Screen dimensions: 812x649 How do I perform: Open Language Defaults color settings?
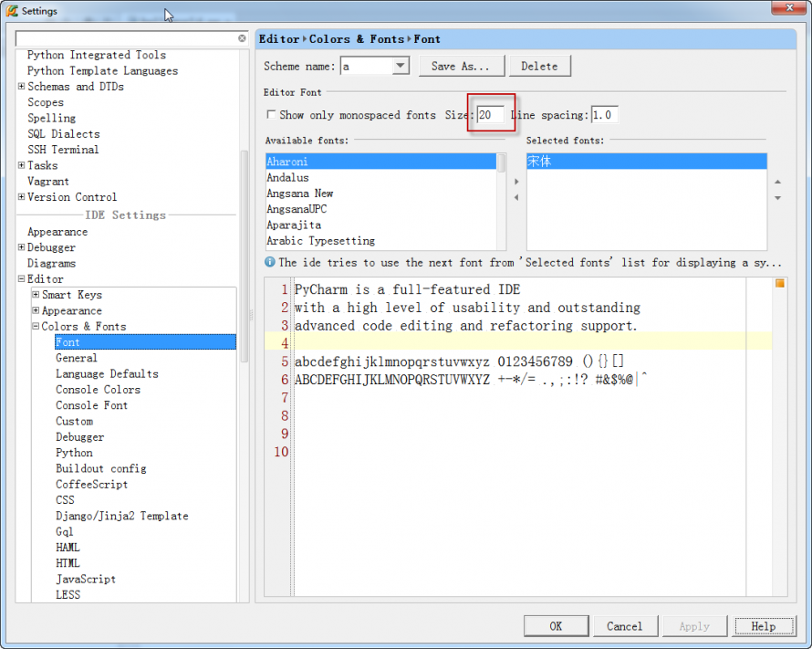tap(107, 373)
